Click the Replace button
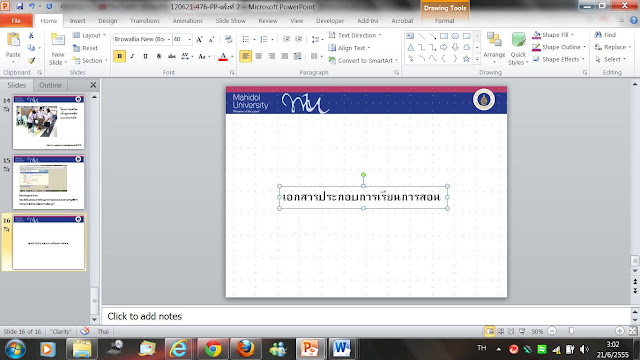This screenshot has height=360, width=640. (x=612, y=47)
